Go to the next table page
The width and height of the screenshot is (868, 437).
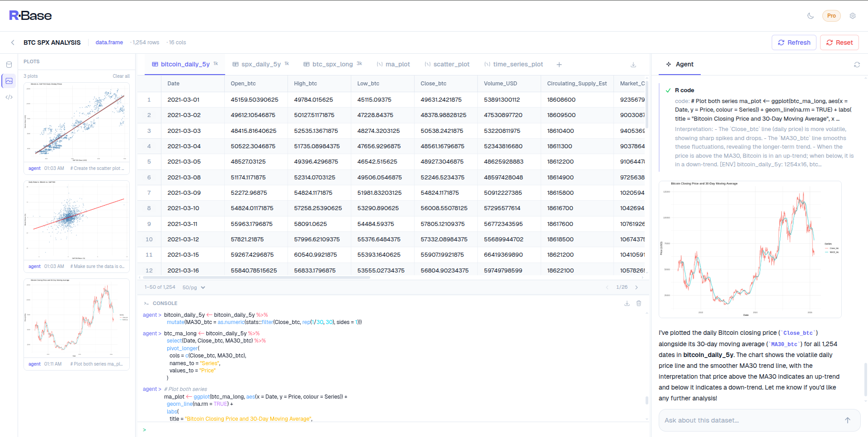(x=637, y=287)
